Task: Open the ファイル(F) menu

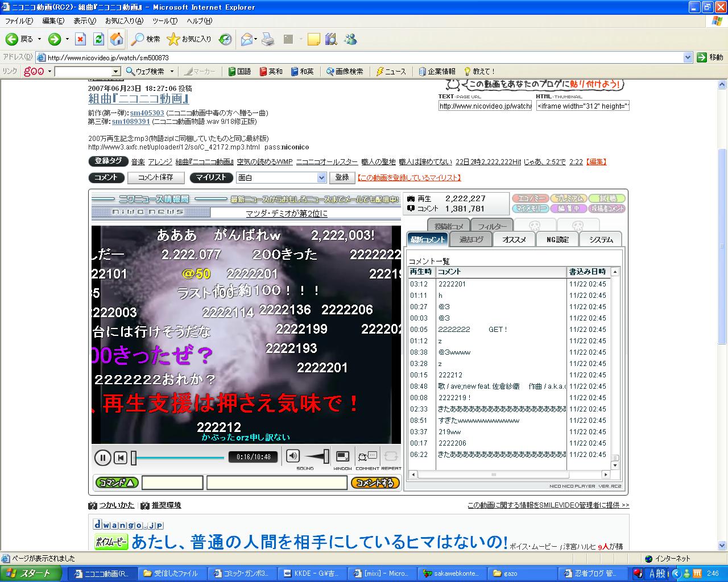Action: pos(19,21)
